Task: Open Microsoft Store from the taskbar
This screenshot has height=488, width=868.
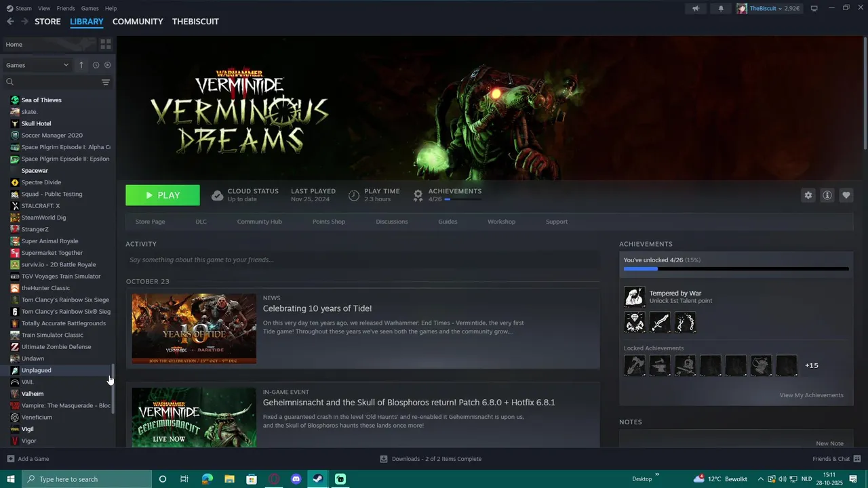Action: coord(252,479)
